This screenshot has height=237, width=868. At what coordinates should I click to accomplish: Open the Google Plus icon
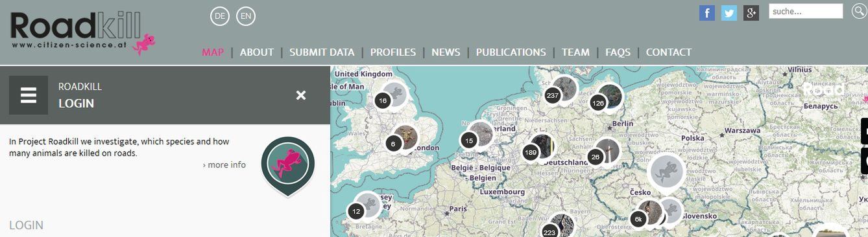[x=751, y=12]
